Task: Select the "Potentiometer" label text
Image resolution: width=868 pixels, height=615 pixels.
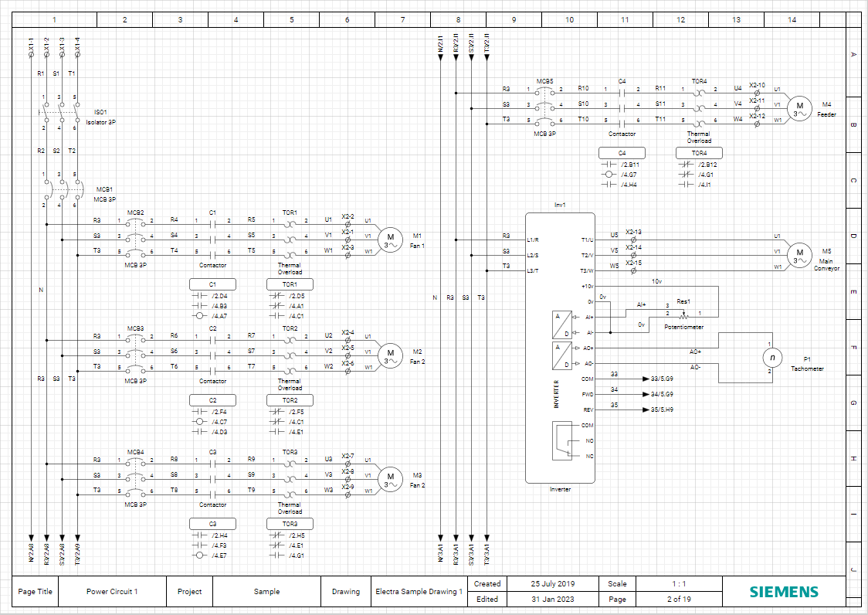Action: pos(683,327)
